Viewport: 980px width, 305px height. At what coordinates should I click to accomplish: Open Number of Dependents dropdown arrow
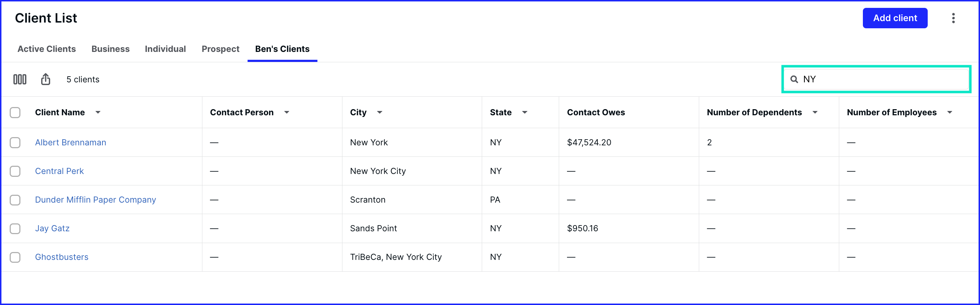(815, 112)
